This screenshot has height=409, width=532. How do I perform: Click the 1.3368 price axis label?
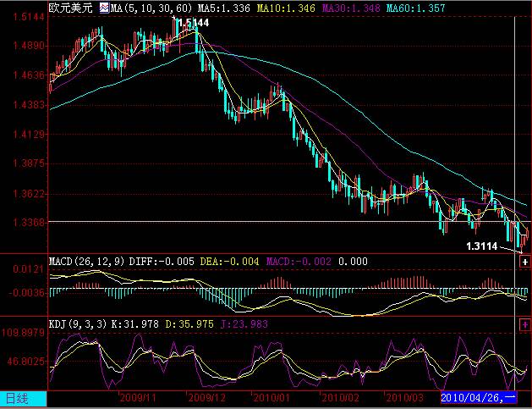tap(29, 223)
